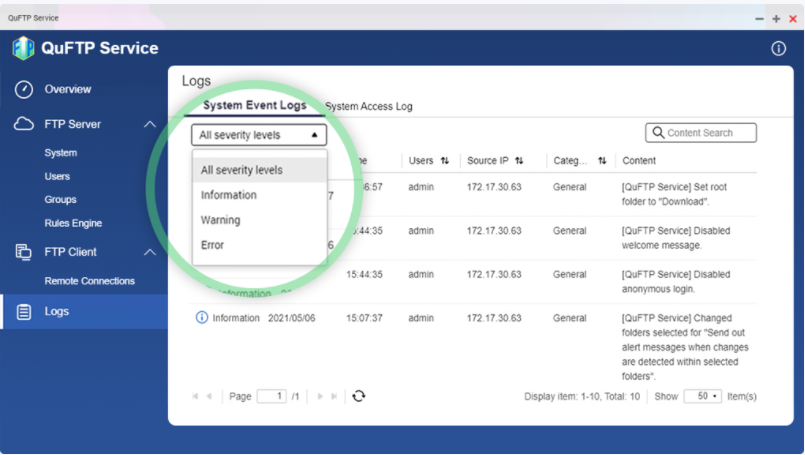Click the Categ... column header
The width and height of the screenshot is (805, 455).
(570, 161)
